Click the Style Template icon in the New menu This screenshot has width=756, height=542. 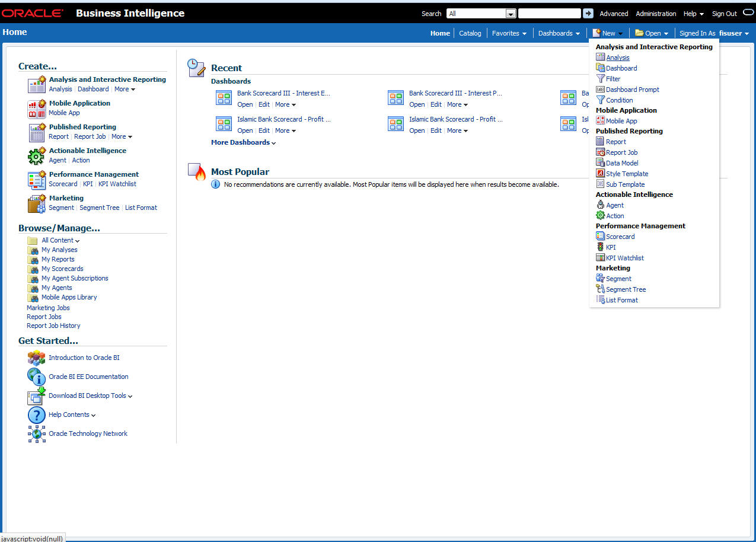(600, 174)
